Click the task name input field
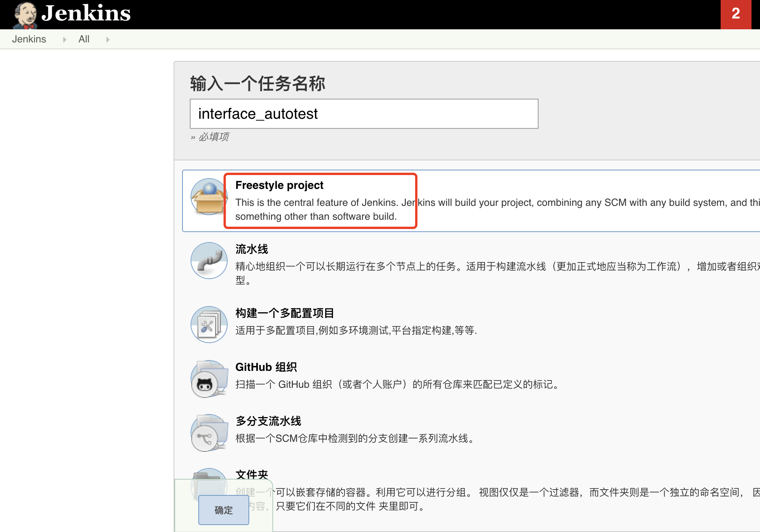Screen dimensions: 760x532 [x=364, y=114]
